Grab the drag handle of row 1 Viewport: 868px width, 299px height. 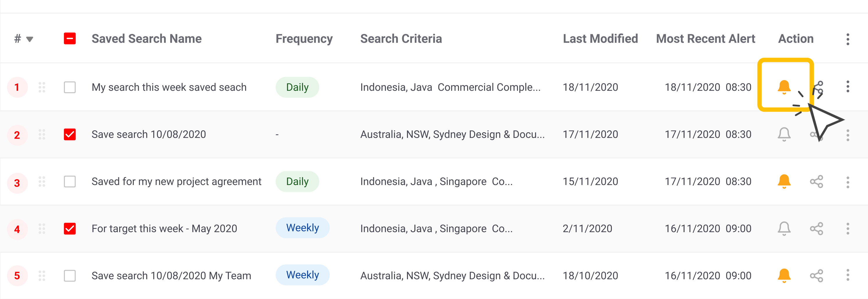pos(42,87)
